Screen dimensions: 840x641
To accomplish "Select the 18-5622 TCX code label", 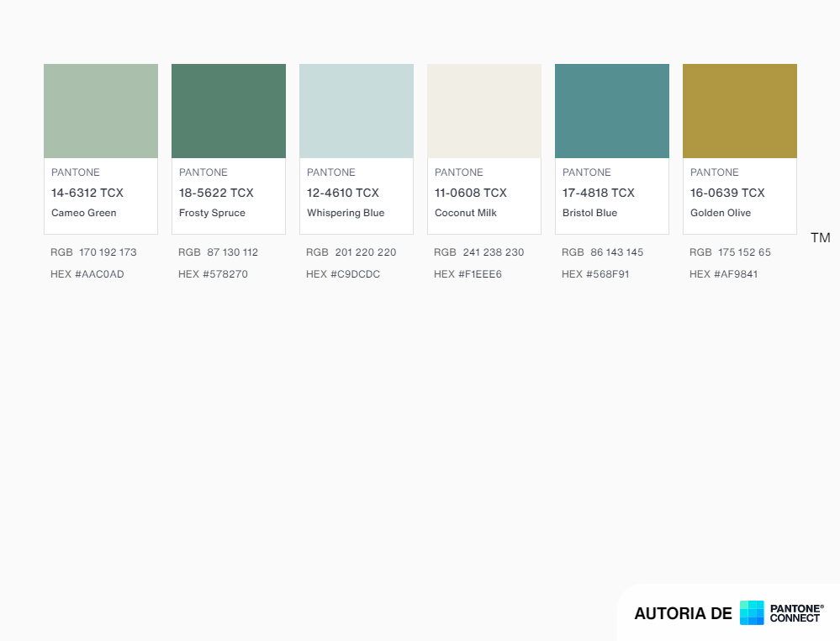I will tap(216, 193).
